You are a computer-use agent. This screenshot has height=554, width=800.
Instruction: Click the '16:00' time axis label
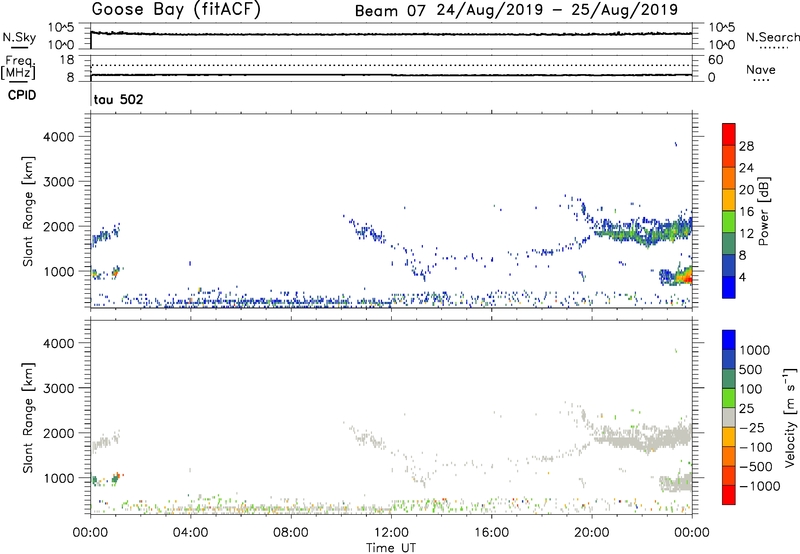(x=491, y=533)
